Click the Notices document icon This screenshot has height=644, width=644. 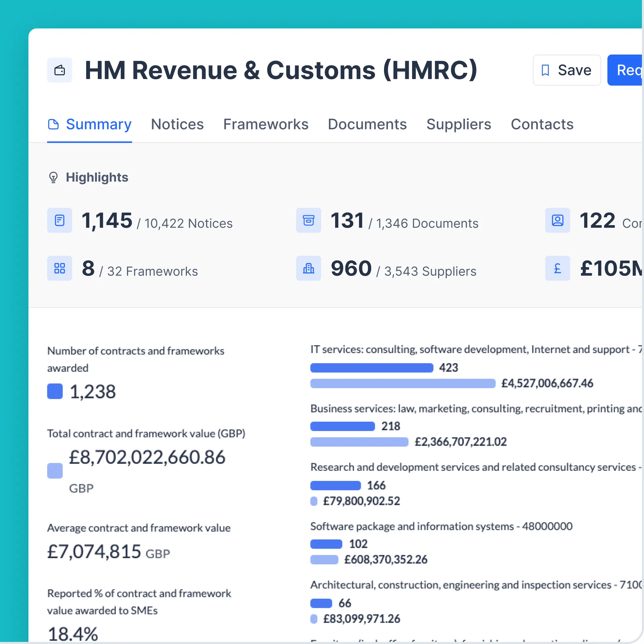[x=60, y=220]
